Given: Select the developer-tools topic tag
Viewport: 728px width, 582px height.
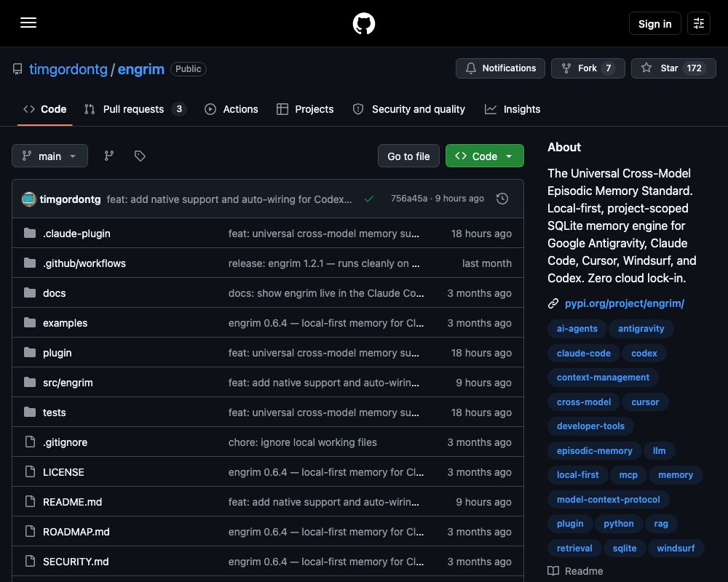Looking at the screenshot, I should tap(590, 426).
